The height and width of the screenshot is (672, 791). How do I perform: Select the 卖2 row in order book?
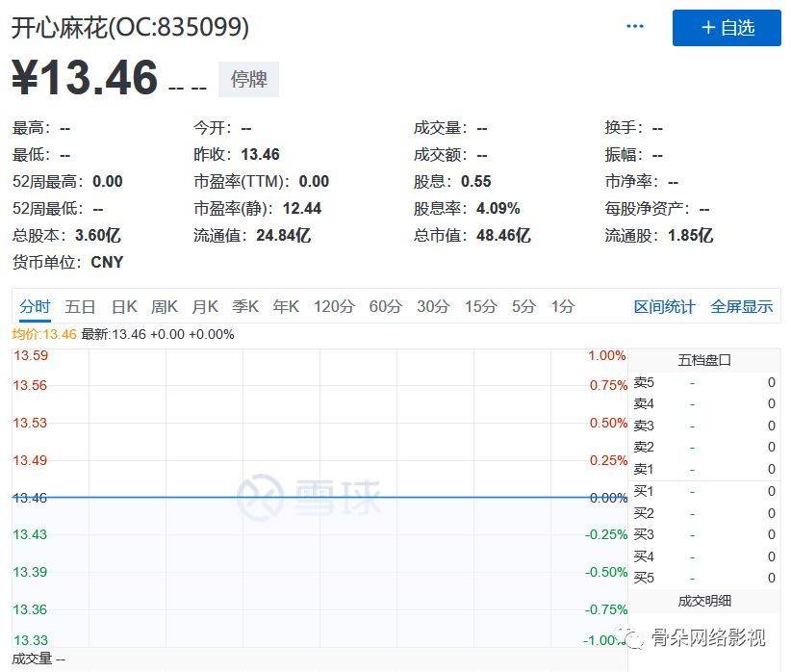pyautogui.click(x=704, y=448)
